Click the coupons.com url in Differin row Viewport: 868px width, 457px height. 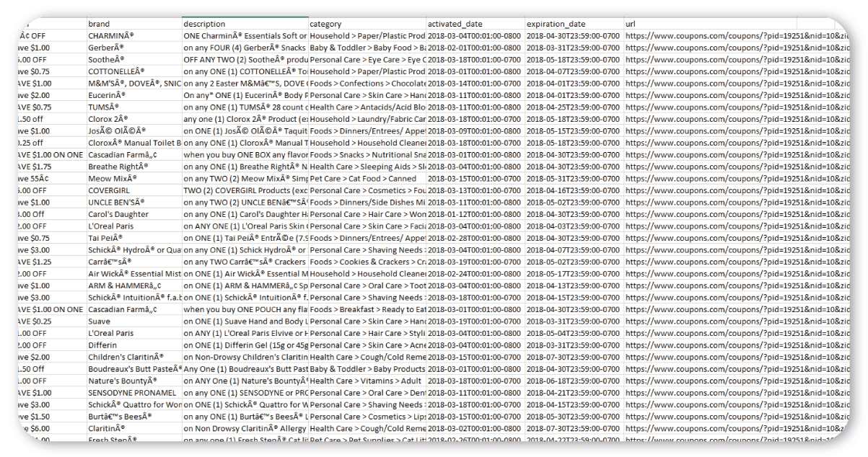(736, 345)
